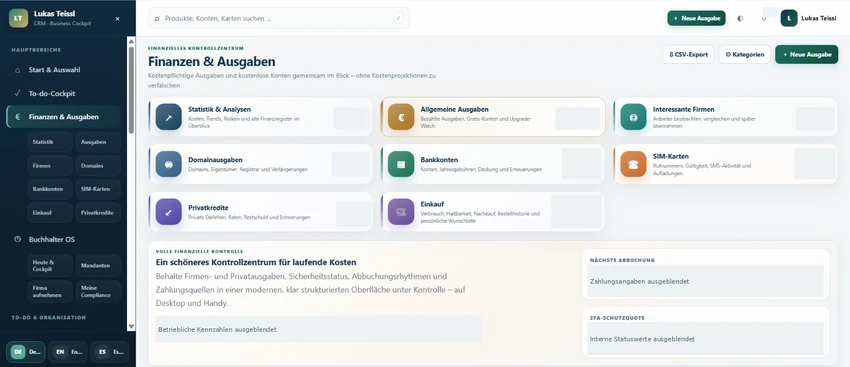Go to Domains sidebar sub-item
The image size is (850, 367).
click(98, 165)
